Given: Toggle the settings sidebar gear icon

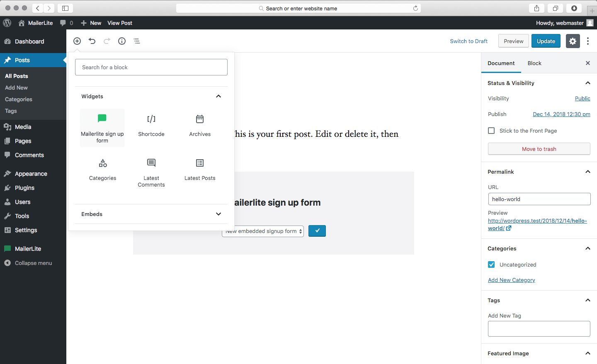Looking at the screenshot, I should [573, 41].
